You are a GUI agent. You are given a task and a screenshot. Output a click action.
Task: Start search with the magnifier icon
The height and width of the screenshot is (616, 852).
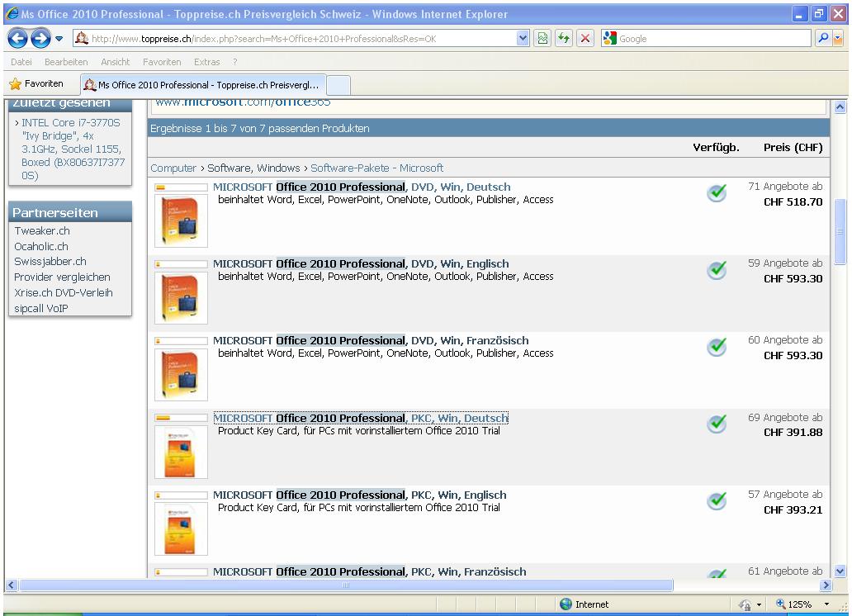[823, 39]
